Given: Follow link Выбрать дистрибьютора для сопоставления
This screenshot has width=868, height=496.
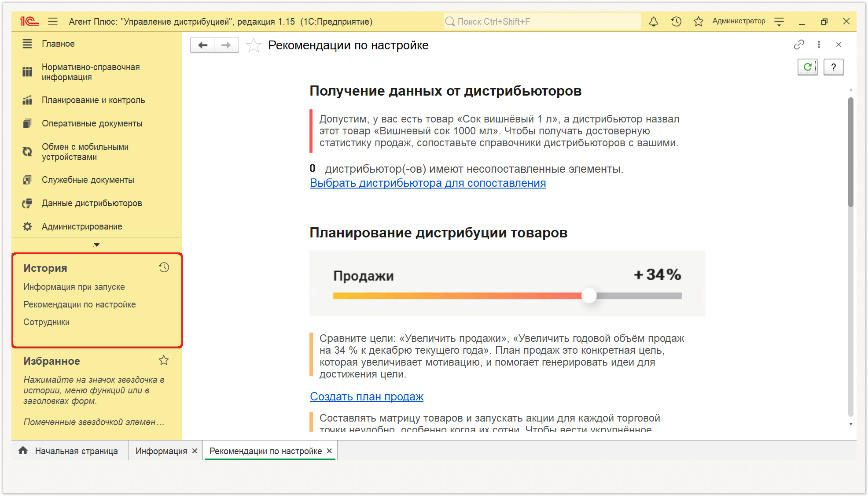Looking at the screenshot, I should coord(428,183).
